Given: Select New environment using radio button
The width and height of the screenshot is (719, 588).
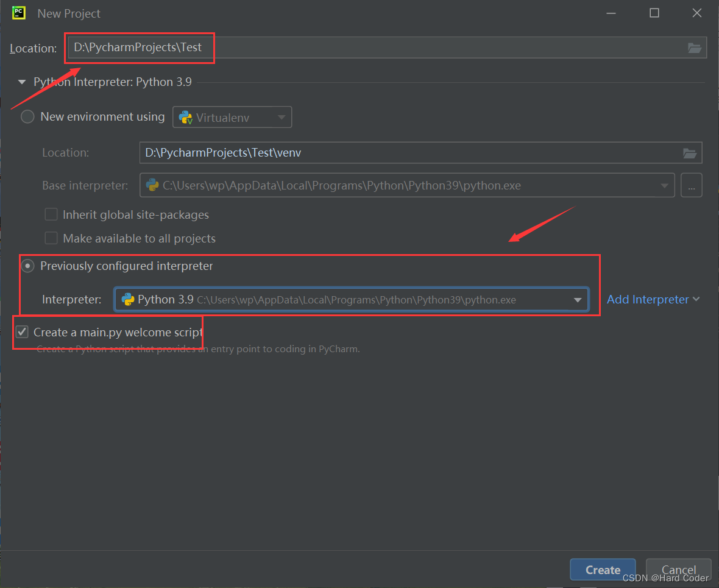Looking at the screenshot, I should (x=27, y=116).
